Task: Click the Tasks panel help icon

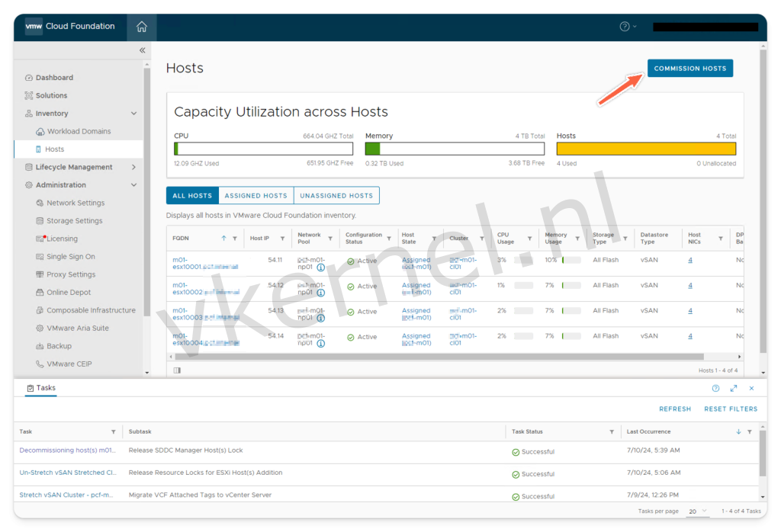Action: (x=715, y=388)
